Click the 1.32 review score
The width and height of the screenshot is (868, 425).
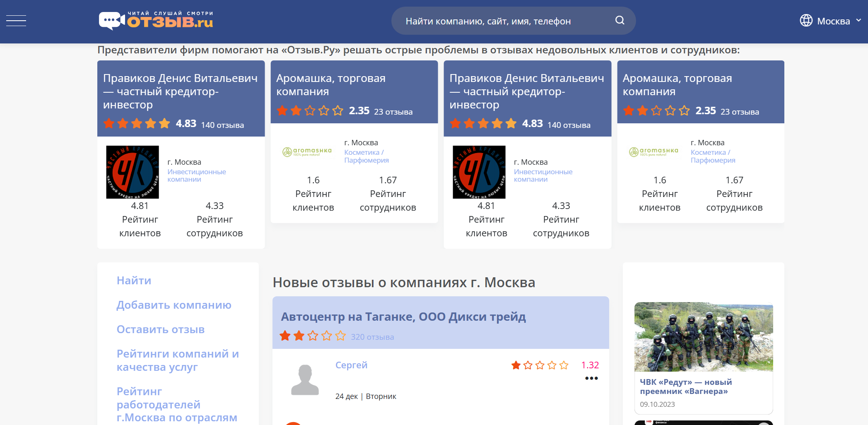(x=590, y=365)
